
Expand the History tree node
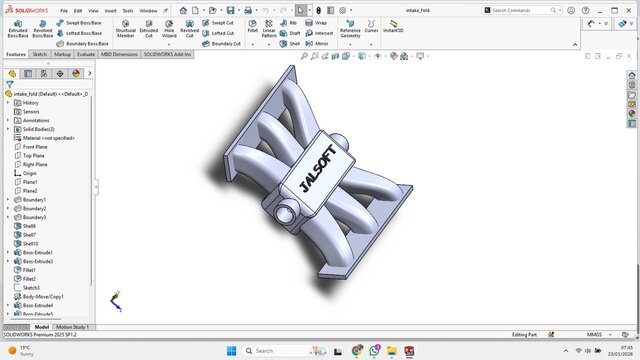point(8,103)
